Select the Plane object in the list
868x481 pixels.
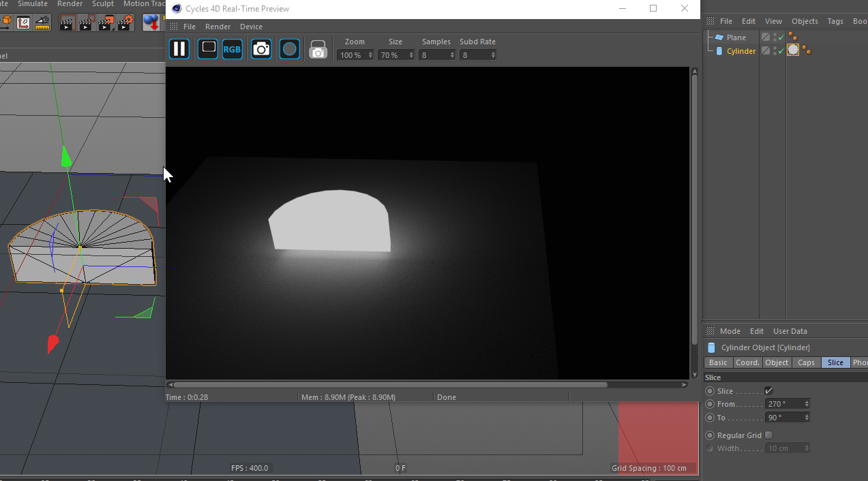(x=736, y=37)
